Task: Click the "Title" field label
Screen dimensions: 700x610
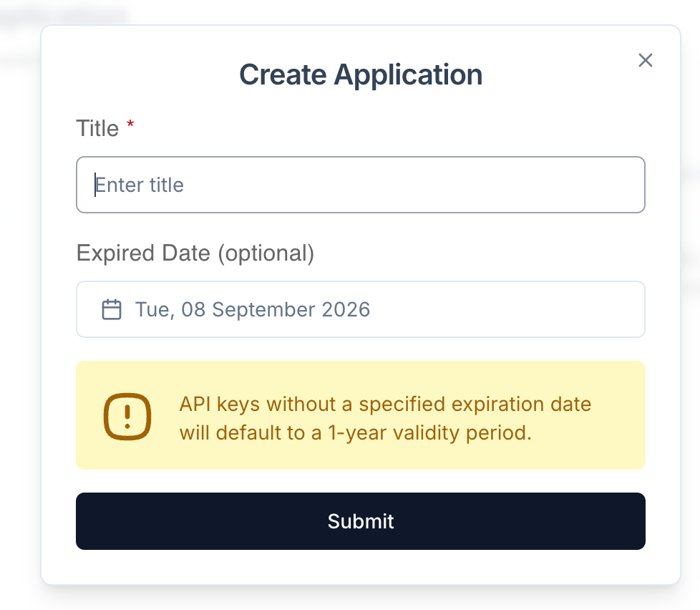Action: click(97, 129)
